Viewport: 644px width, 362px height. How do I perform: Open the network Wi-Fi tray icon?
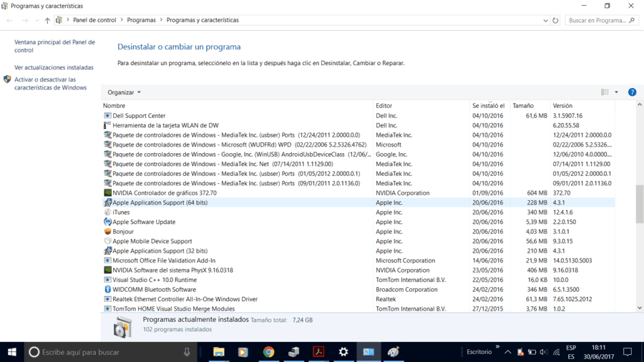tap(557, 352)
